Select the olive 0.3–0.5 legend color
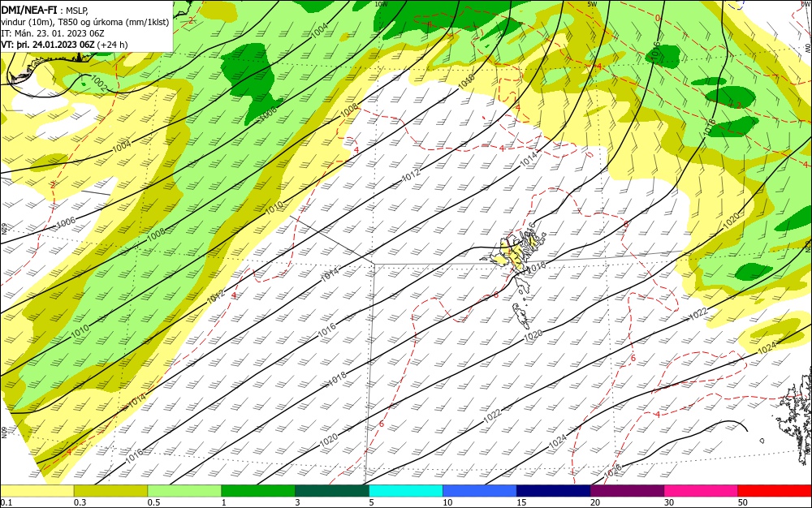812x508 pixels. tap(110, 491)
